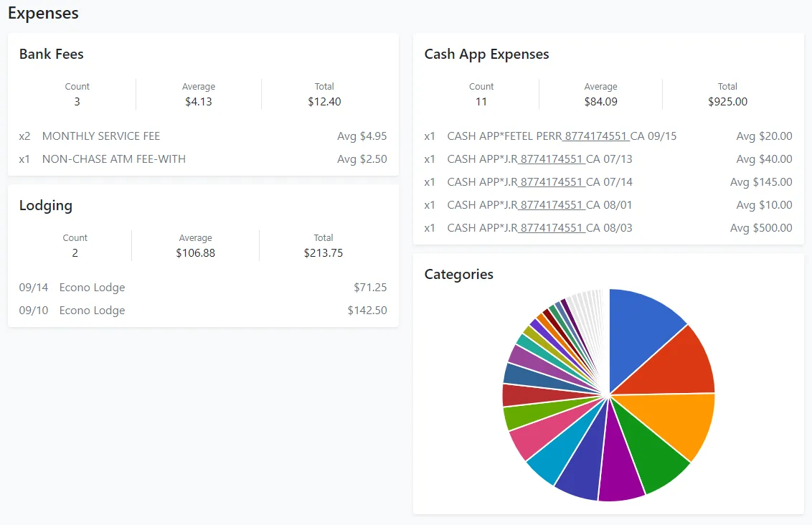This screenshot has height=525, width=812.
Task: Click the Lodging total of $213.75
Action: 324,253
